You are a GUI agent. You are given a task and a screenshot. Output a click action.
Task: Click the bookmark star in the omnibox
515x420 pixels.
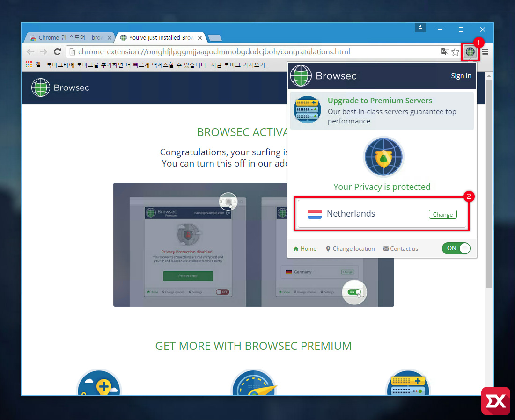[456, 52]
